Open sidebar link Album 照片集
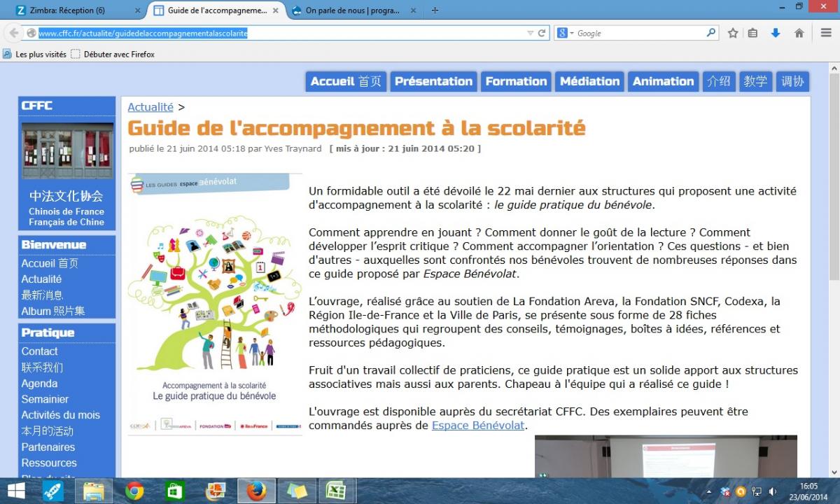840x504 pixels. [x=53, y=311]
